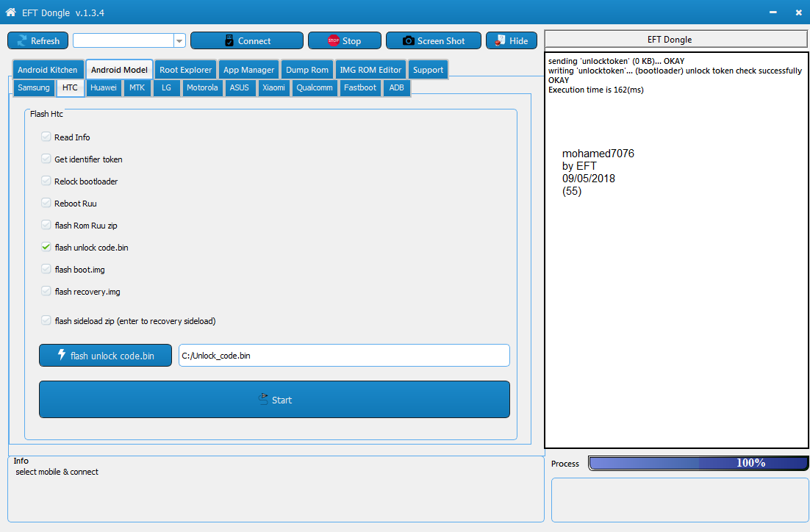Close the EFT Dongle window
Image resolution: width=810 pixels, height=532 pixels.
[x=798, y=12]
